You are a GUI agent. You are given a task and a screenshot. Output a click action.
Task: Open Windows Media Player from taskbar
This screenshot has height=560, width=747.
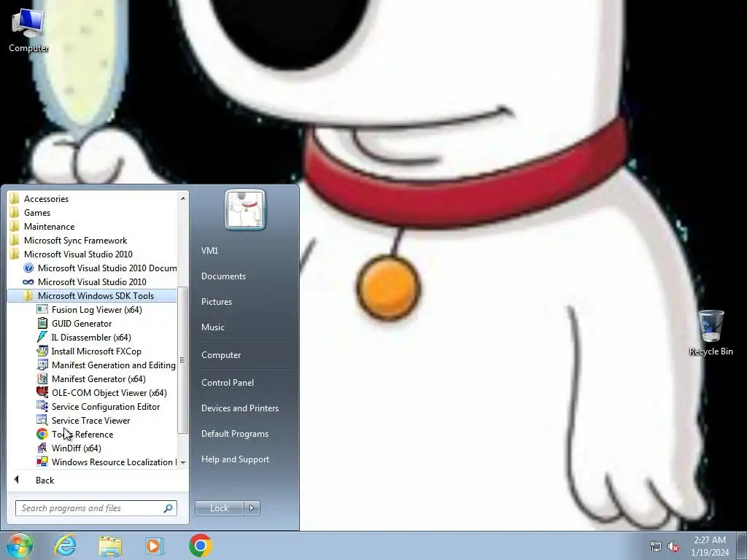point(155,545)
